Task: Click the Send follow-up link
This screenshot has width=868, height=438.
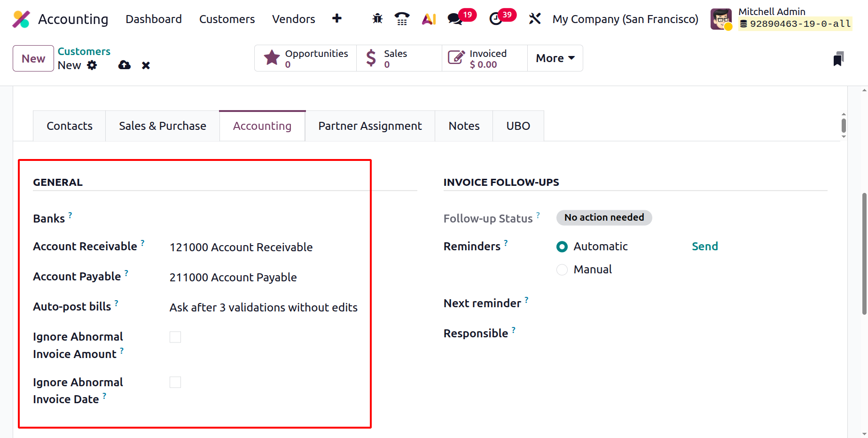Action: click(704, 247)
